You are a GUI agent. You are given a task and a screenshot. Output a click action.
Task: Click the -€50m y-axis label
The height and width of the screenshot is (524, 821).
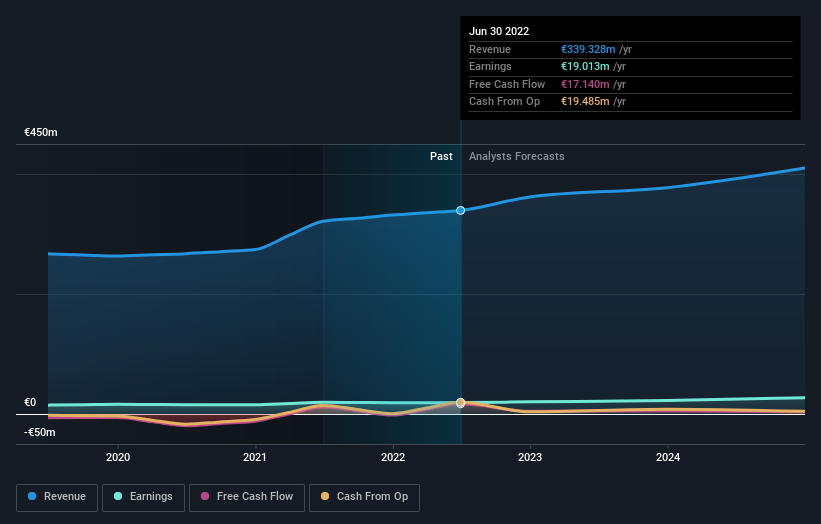(40, 432)
